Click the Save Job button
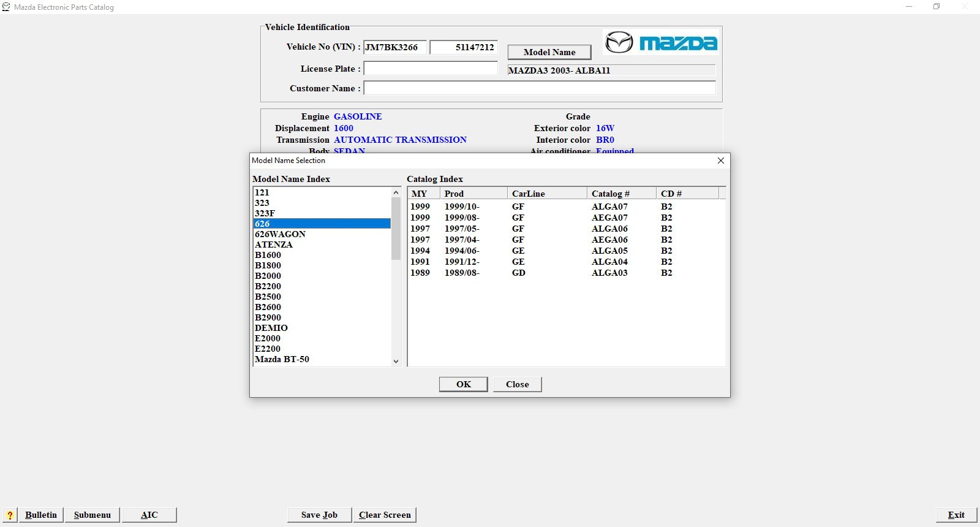 (320, 515)
